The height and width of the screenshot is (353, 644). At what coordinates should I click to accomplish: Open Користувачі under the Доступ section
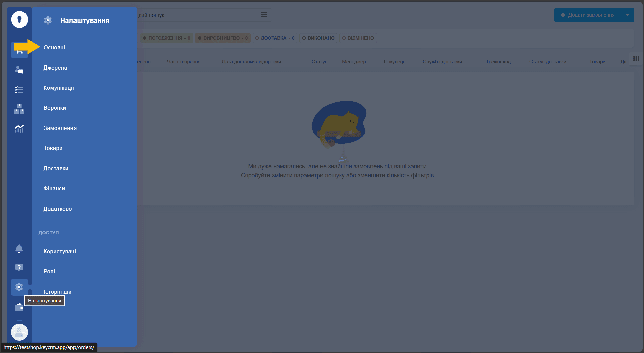(60, 251)
